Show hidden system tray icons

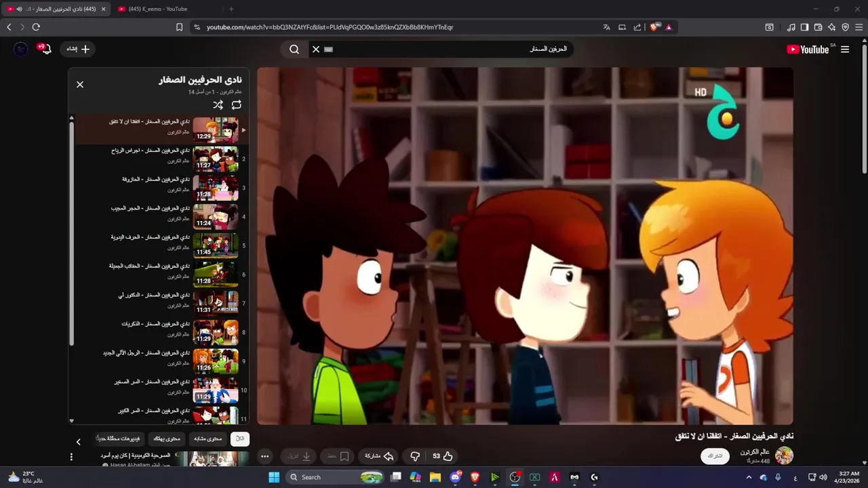pyautogui.click(x=749, y=477)
